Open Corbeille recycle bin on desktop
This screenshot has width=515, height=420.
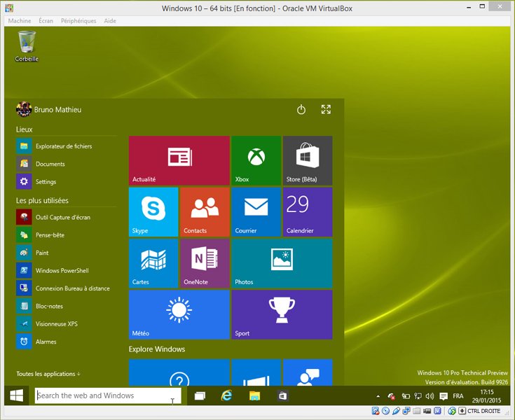27,45
